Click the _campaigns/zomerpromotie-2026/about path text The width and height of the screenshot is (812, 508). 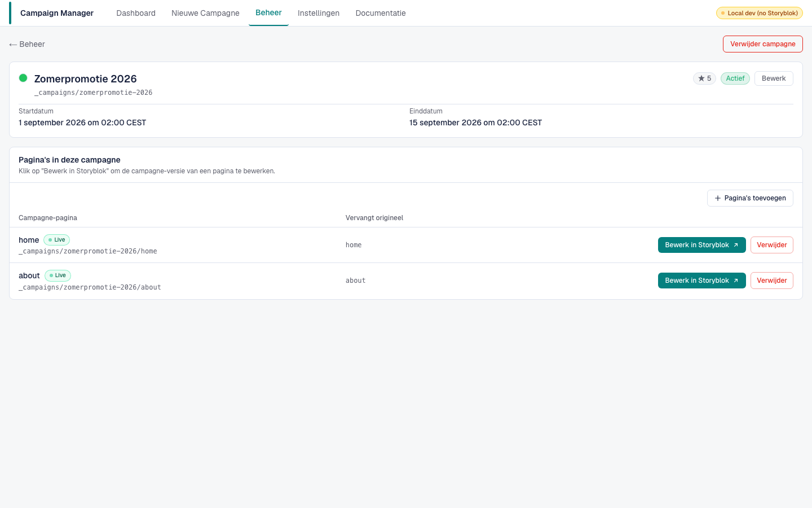click(90, 287)
